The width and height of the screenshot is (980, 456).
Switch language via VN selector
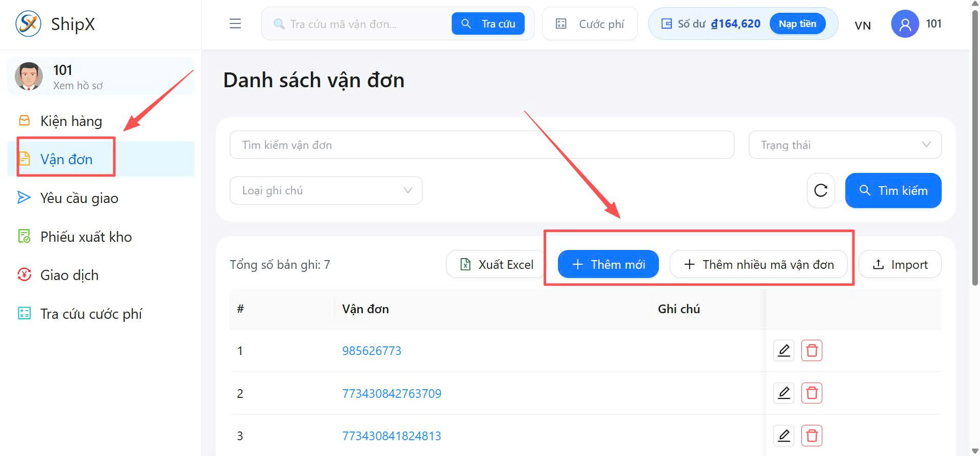click(x=863, y=25)
